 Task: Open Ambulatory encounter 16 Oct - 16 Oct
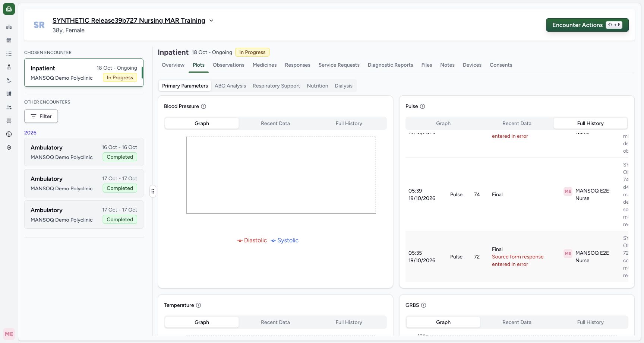tap(84, 152)
